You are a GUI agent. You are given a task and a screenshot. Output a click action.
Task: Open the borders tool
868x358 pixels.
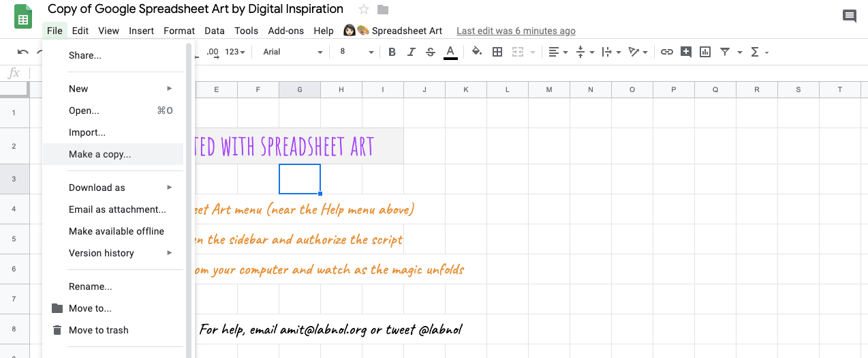click(497, 52)
